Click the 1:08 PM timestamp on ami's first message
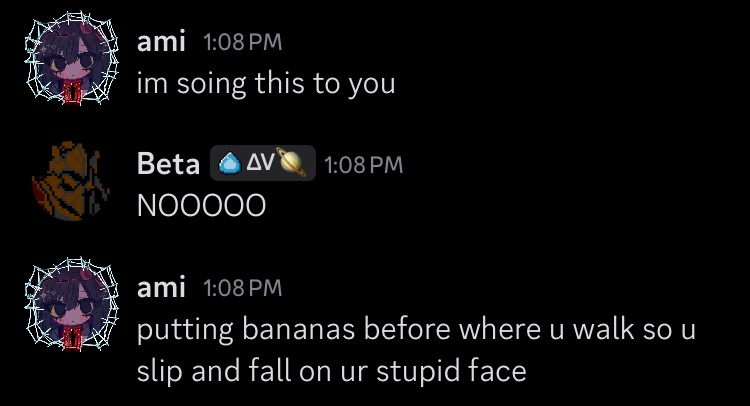Viewport: 750px width, 406px height. tap(243, 42)
